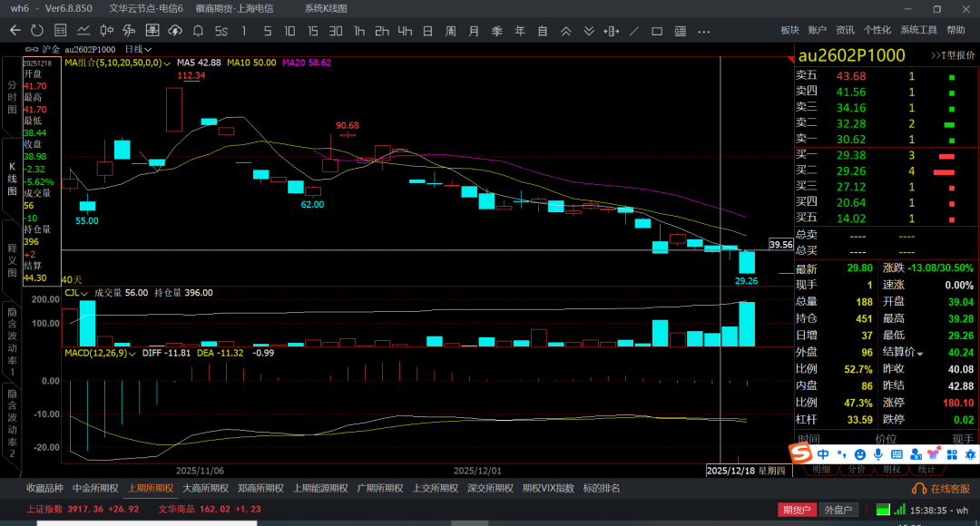Select the 15 minute period button
This screenshot has width=980, height=526.
312,31
